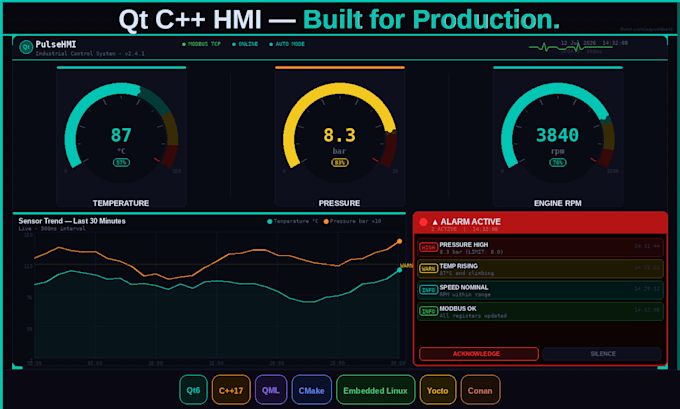Click the ENGINE RPM gauge label

[558, 203]
